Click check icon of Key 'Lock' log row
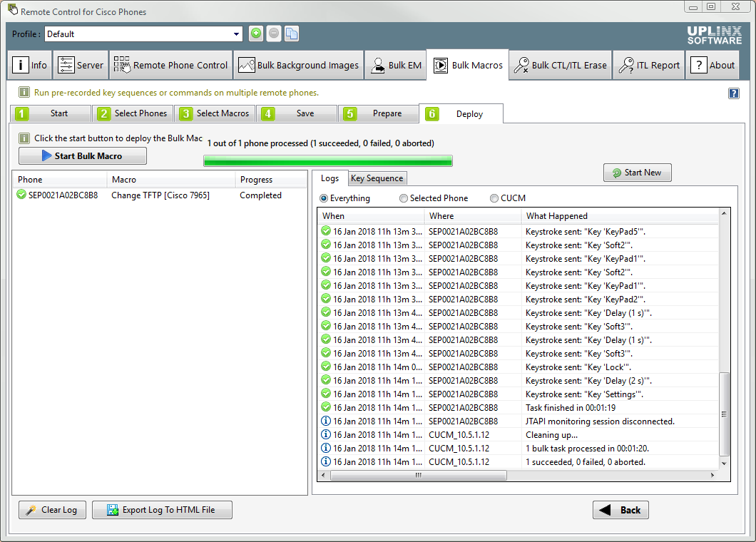 [x=326, y=367]
